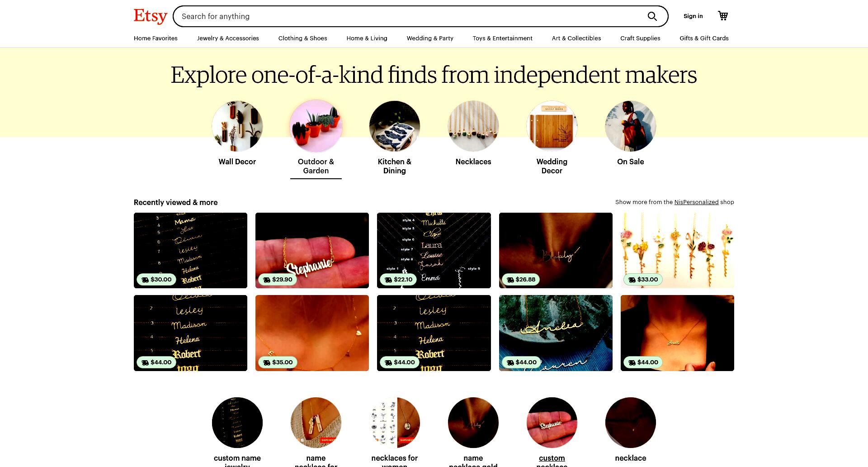
Task: Go to the Etsy logo home
Action: pos(151,16)
